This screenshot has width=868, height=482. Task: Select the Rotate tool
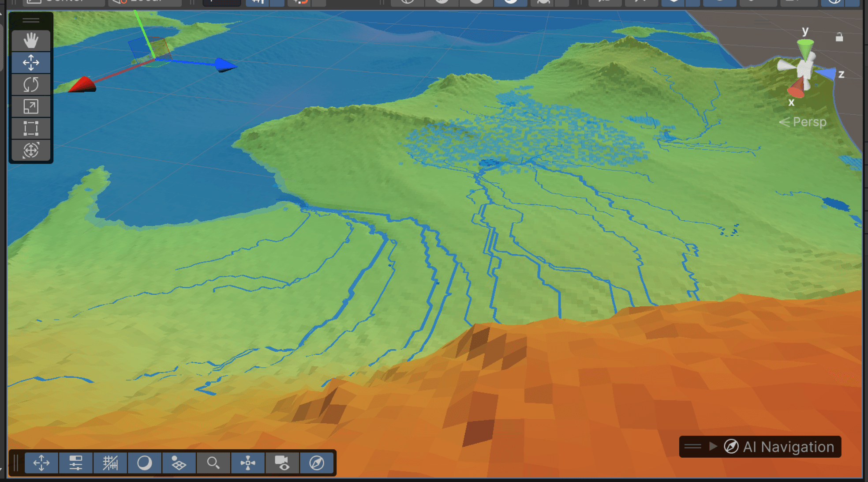[30, 84]
